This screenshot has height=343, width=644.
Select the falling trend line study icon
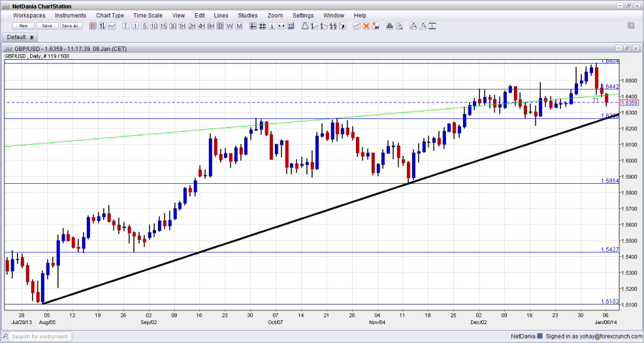(x=324, y=26)
